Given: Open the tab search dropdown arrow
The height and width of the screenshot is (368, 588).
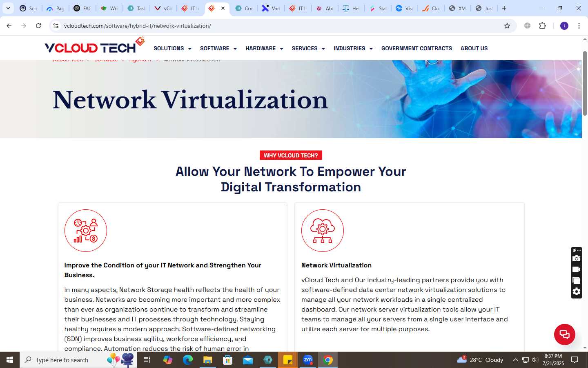Looking at the screenshot, I should tap(8, 8).
